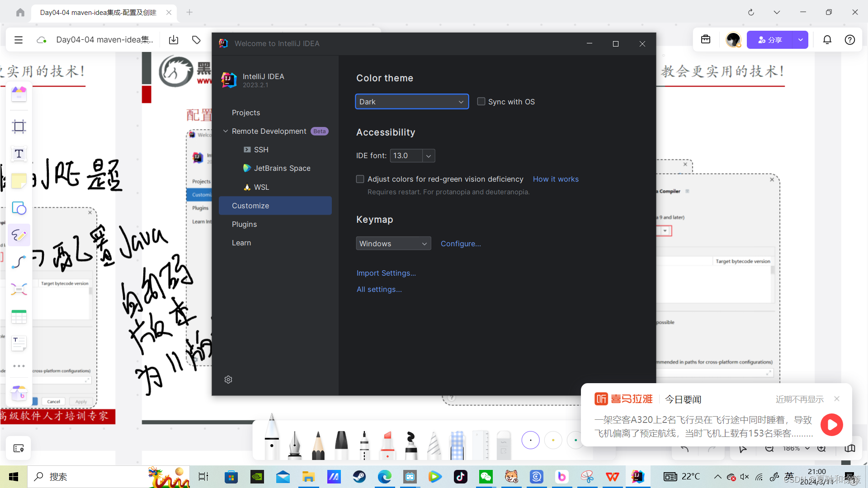Open Steam from the taskbar

pyautogui.click(x=359, y=477)
